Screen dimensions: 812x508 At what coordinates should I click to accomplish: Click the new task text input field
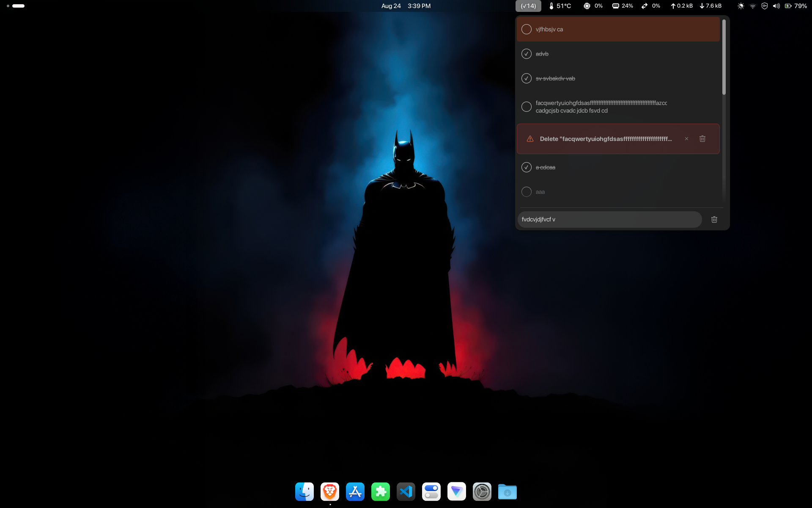click(x=609, y=219)
